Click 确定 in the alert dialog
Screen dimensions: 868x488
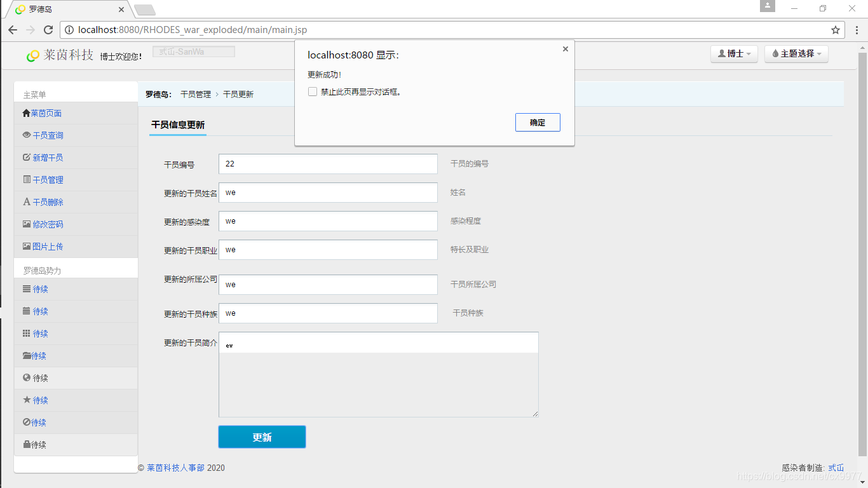tap(538, 123)
